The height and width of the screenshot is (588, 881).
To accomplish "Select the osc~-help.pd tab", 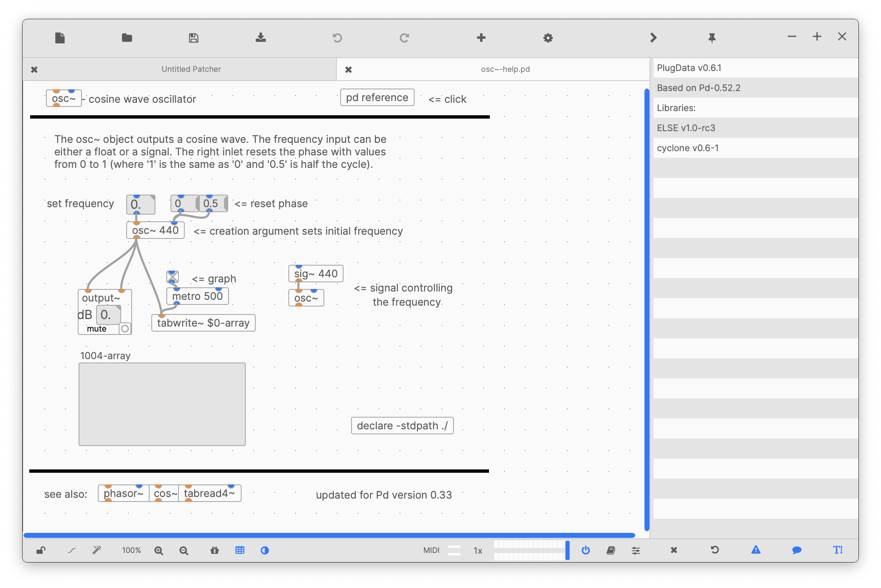I will (505, 69).
